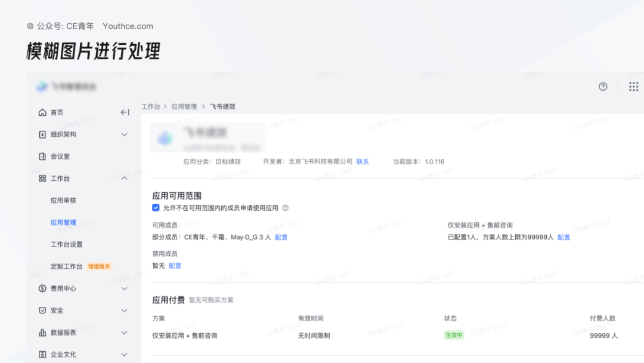Click the 当前版本：1.0.116 text
This screenshot has height=363, width=644.
click(419, 162)
